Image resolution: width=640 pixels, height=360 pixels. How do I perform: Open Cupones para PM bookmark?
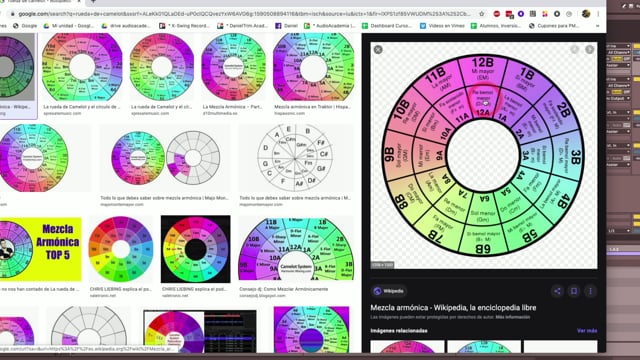(554, 26)
